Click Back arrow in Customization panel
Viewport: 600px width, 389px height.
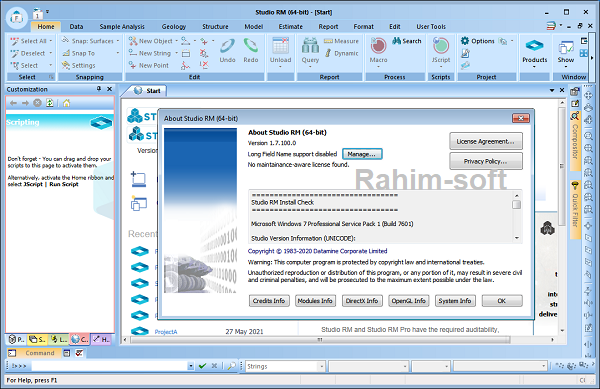click(x=13, y=103)
